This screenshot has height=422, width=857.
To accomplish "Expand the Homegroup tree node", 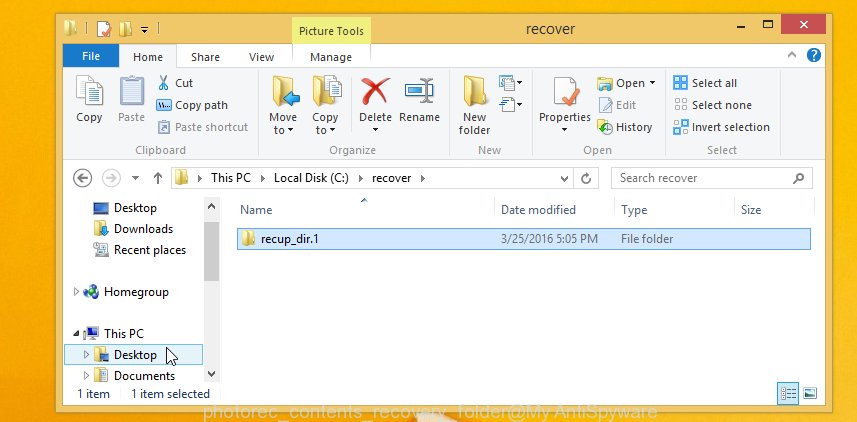I will point(76,292).
